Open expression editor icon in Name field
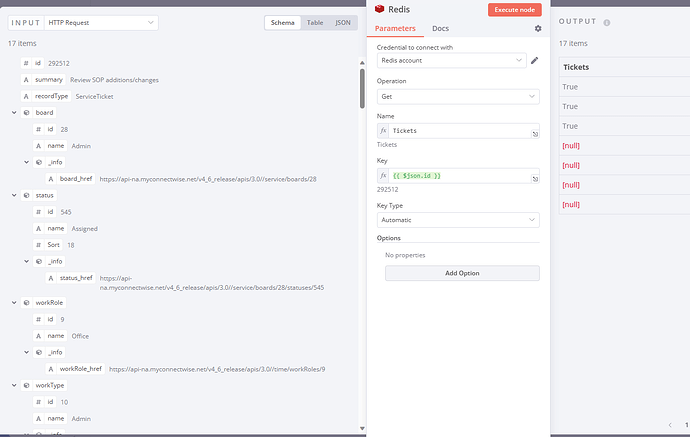The image size is (690, 437). (x=535, y=134)
